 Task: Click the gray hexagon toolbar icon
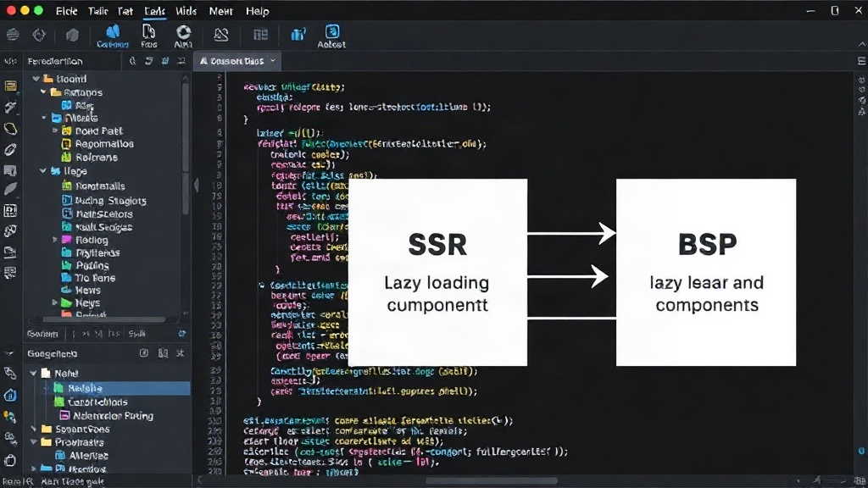point(73,35)
